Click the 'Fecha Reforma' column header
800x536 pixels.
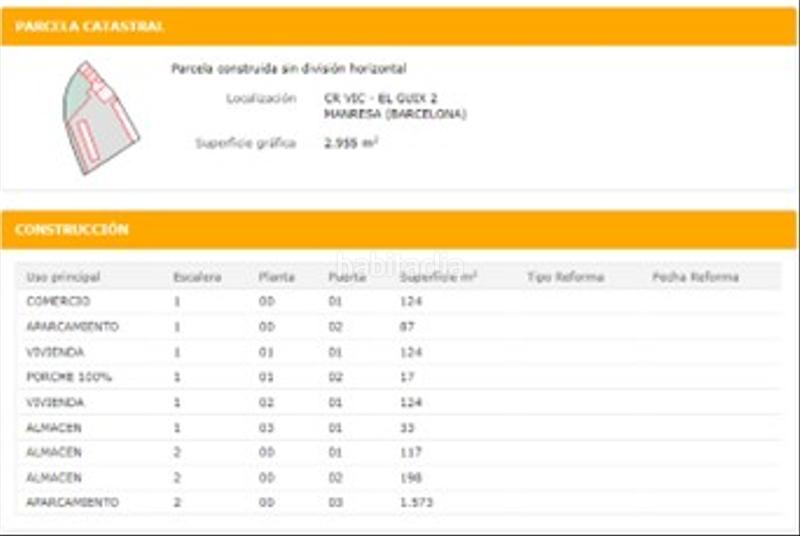695,277
